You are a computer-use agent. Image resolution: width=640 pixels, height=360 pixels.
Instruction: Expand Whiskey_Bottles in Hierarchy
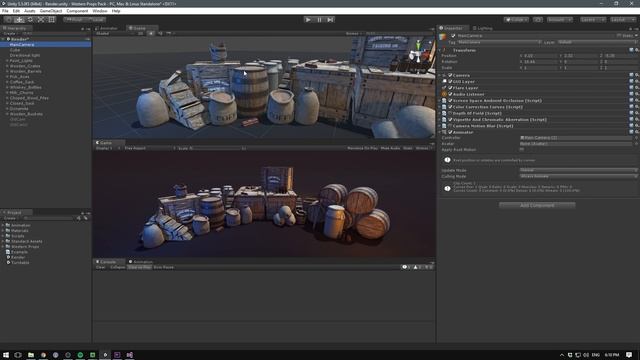(7, 87)
